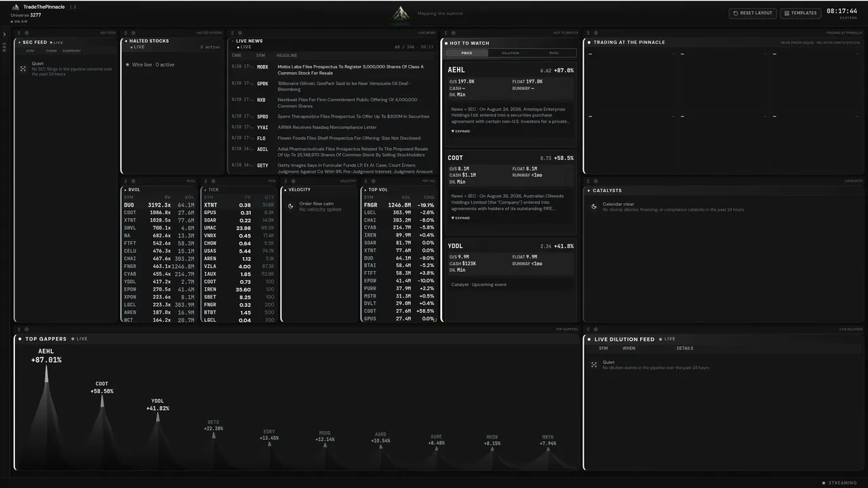
Task: Open settings icon of Live Dilution Feed panel
Action: (595, 329)
